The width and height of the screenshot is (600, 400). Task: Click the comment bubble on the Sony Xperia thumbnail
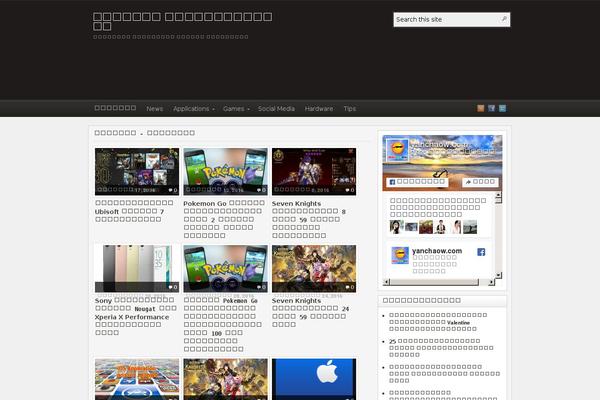click(173, 287)
